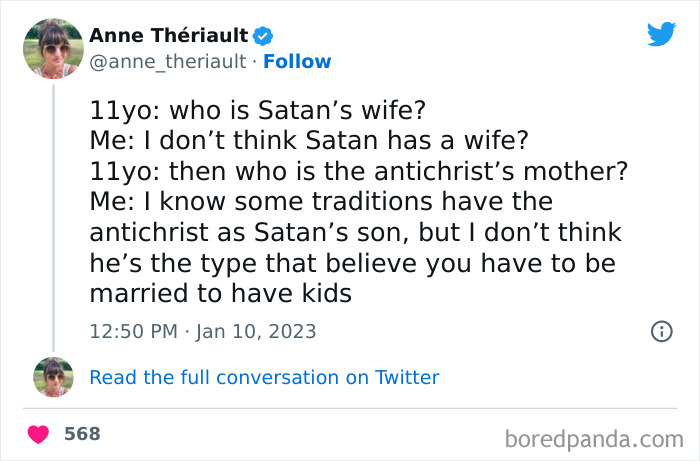Click the line starting "antichrist as Satan's son"
Screen dimensions: 700x461
(355, 232)
